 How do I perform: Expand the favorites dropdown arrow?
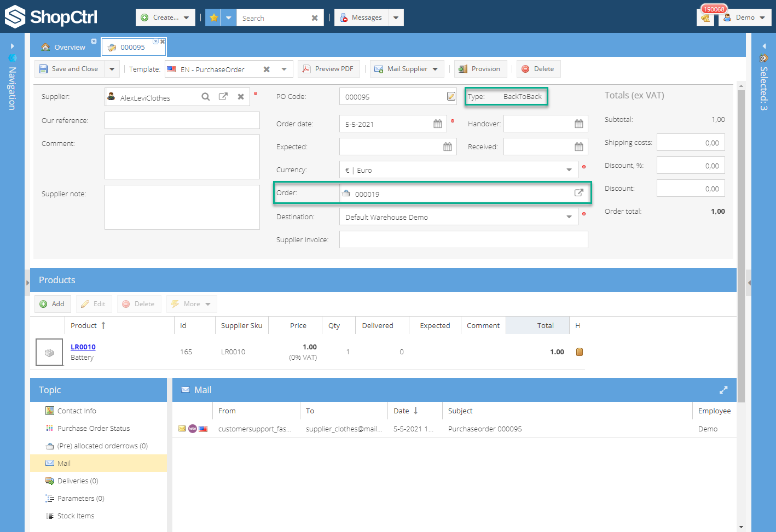click(x=229, y=17)
